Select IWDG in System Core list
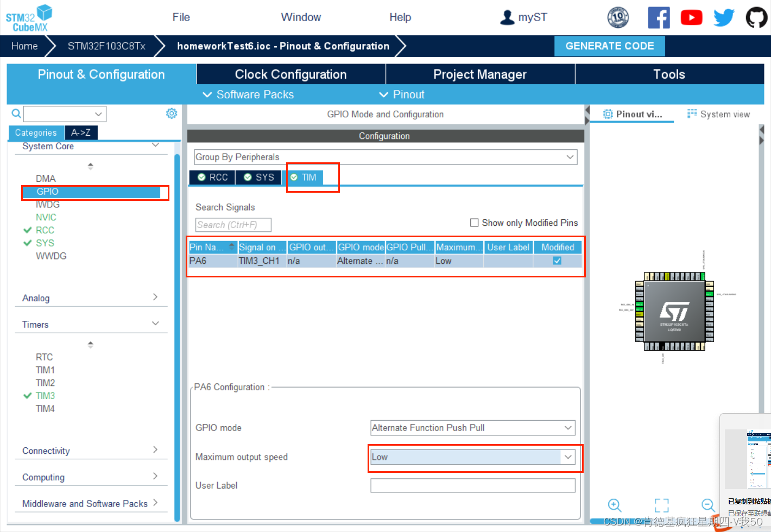 [x=48, y=205]
